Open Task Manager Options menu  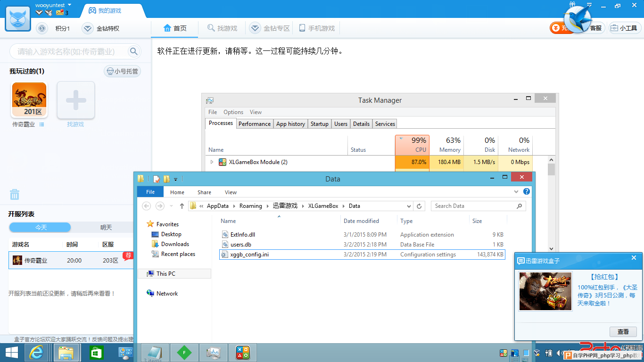click(x=233, y=112)
